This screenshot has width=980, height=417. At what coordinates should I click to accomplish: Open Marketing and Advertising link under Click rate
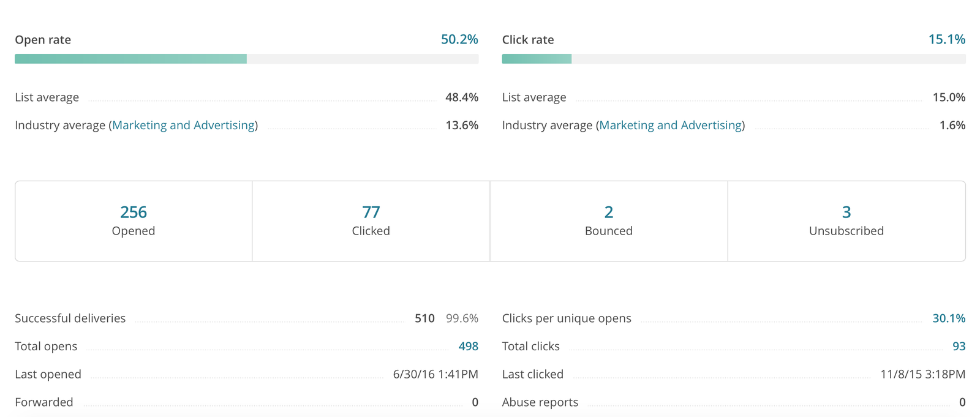pyautogui.click(x=670, y=126)
